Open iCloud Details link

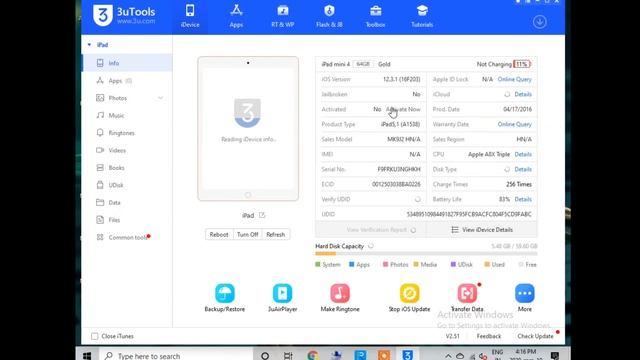[x=523, y=94]
